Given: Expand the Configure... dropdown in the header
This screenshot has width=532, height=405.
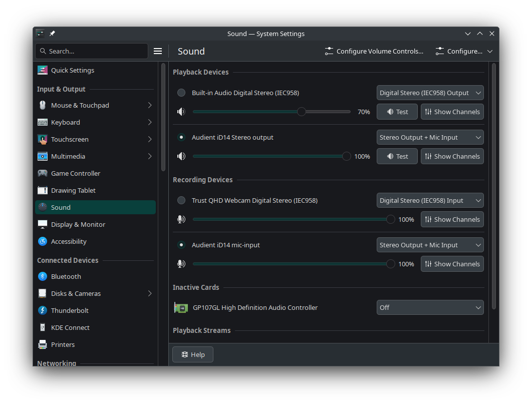Looking at the screenshot, I should point(464,51).
